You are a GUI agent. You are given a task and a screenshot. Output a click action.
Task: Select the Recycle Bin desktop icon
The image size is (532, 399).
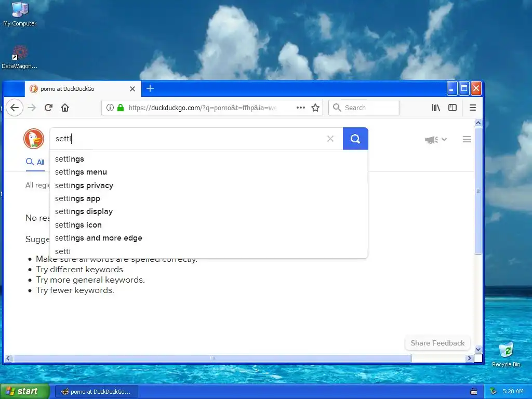pyautogui.click(x=506, y=355)
